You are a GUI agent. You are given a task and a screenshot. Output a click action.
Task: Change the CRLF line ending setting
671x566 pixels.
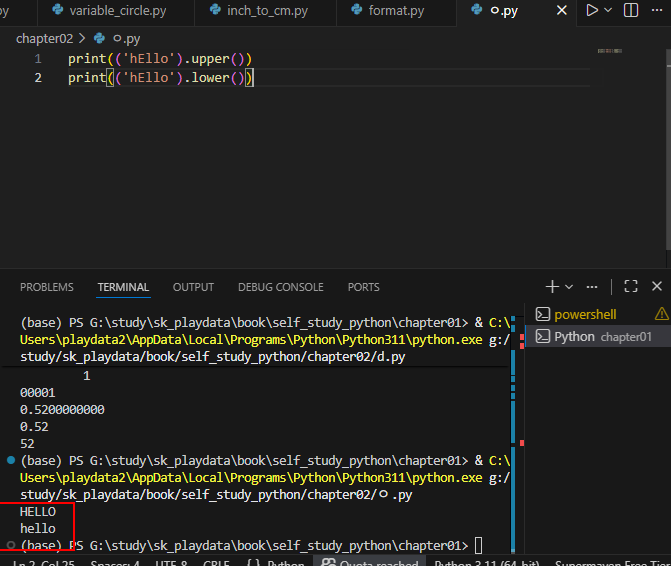point(217,563)
